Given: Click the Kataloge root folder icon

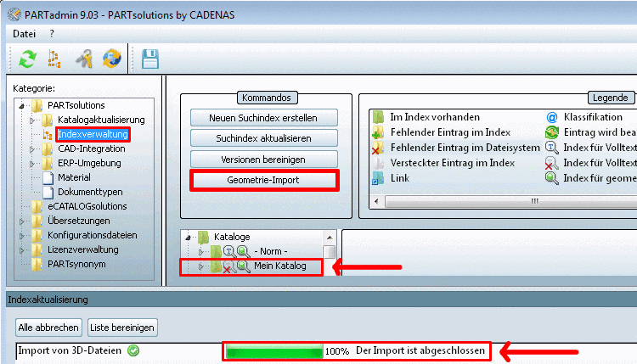Looking at the screenshot, I should click(203, 237).
